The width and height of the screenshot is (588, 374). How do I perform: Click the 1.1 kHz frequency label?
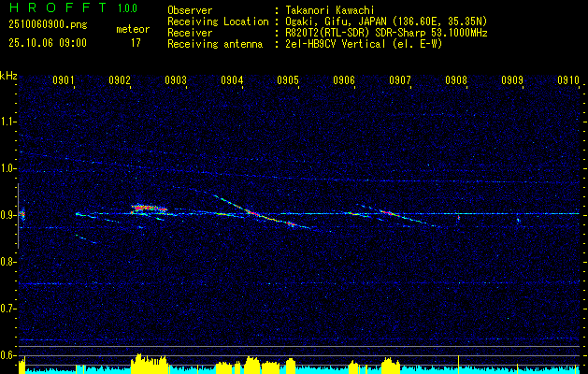tap(8, 122)
